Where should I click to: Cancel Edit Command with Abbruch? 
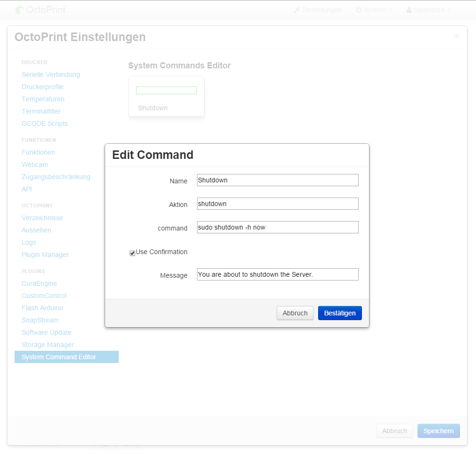coord(295,313)
